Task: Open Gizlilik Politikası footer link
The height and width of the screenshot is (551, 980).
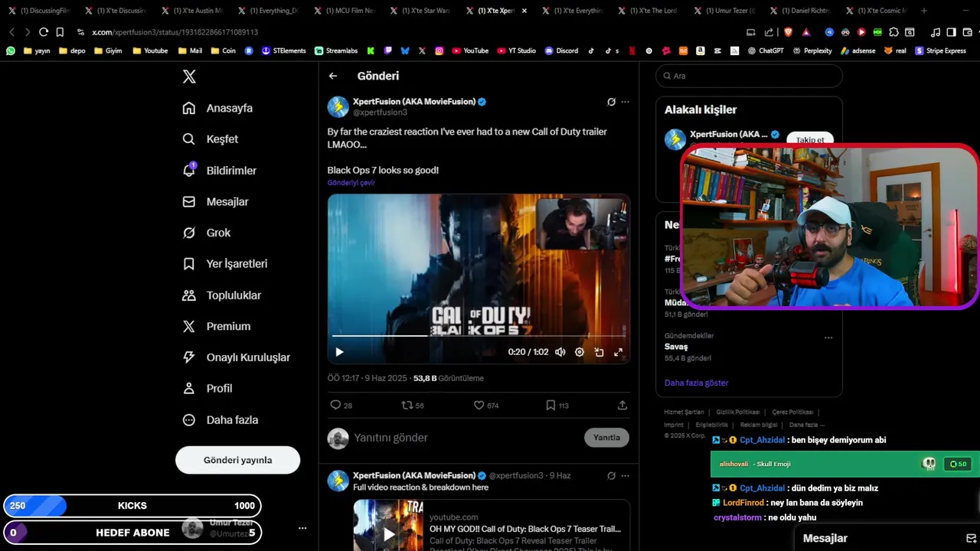Action: click(738, 412)
